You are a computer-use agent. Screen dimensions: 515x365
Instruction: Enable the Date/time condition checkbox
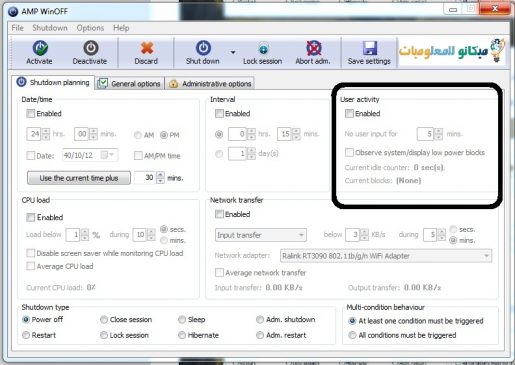coord(31,114)
